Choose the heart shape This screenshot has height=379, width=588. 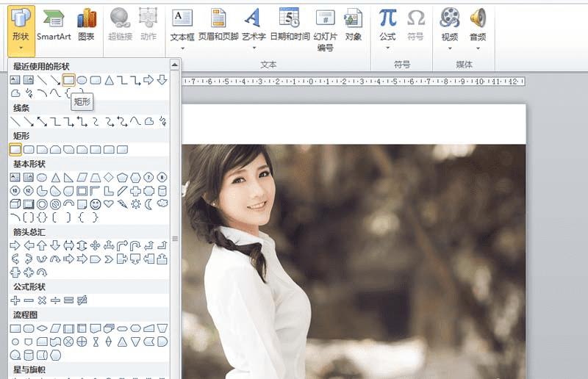[x=109, y=204]
